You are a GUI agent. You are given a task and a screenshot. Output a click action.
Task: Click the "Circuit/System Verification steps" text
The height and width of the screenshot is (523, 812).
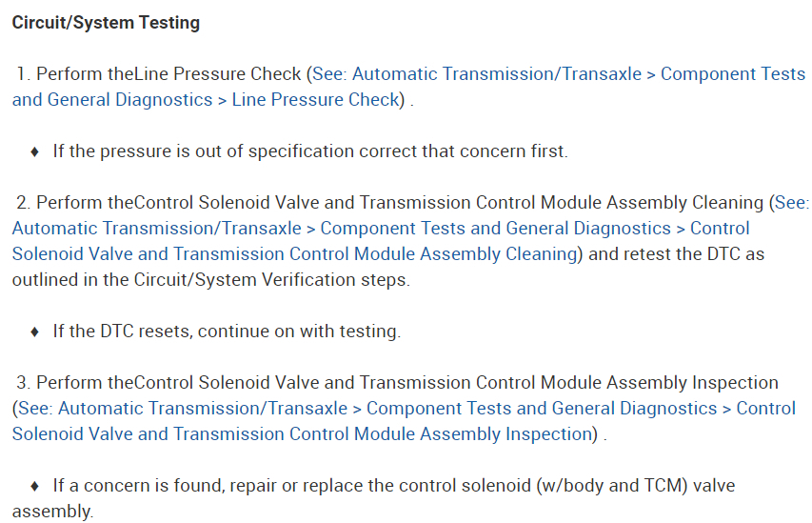[x=248, y=280]
